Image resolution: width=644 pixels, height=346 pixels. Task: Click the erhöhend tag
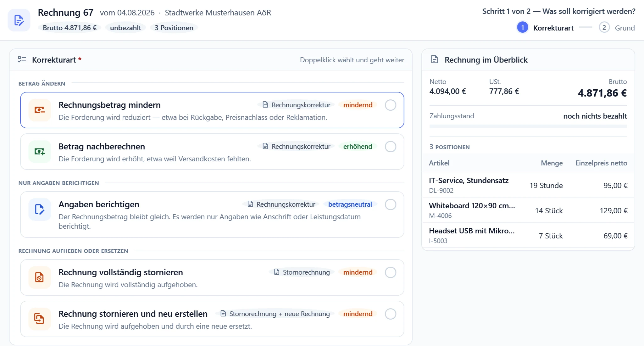(x=358, y=147)
